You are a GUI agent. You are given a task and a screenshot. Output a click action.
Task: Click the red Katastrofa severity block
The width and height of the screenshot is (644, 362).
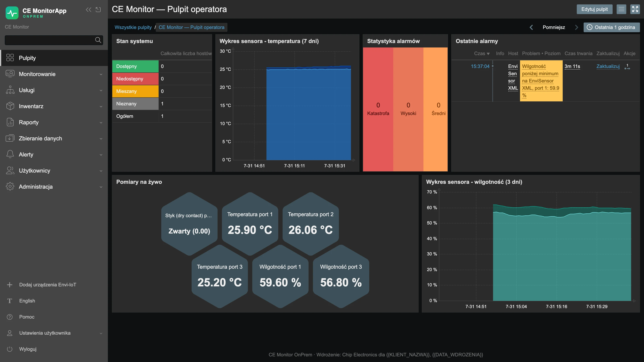(x=378, y=109)
